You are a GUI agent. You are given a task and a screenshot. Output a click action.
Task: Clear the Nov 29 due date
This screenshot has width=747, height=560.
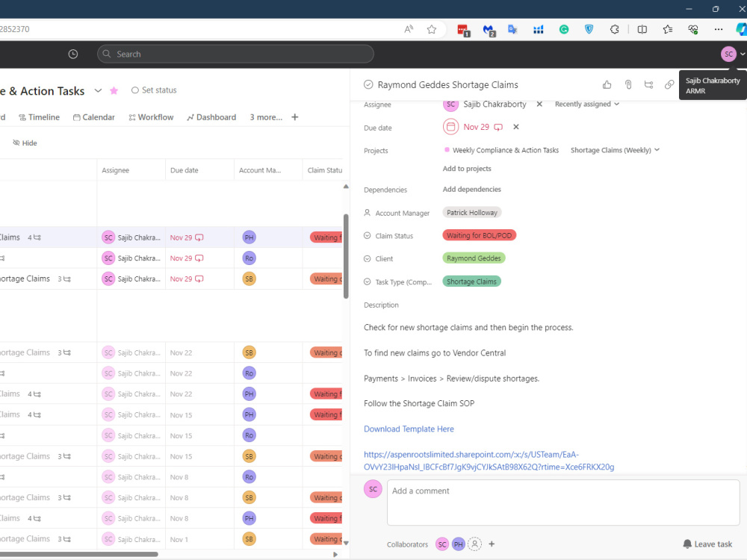point(516,127)
